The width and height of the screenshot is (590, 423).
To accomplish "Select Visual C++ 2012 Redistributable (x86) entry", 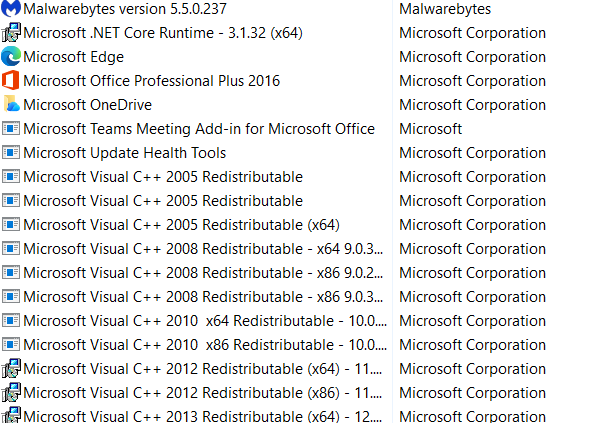I will point(203,393).
